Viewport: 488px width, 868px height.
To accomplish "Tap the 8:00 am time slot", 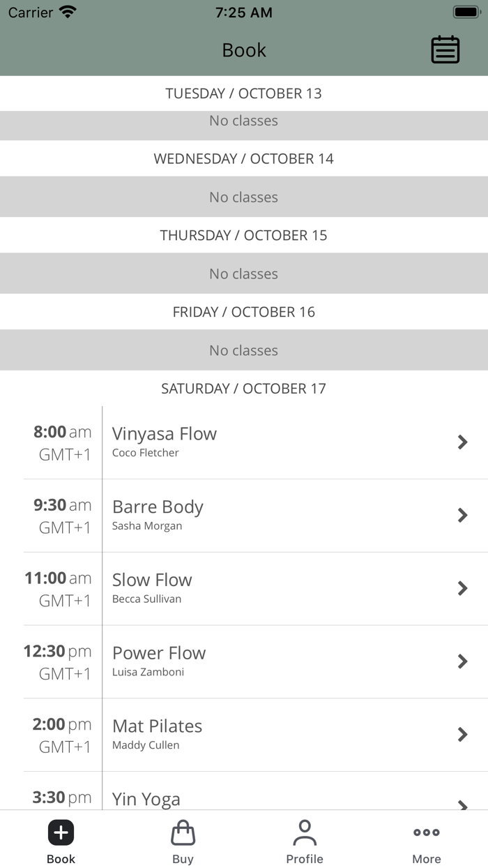I will point(62,432).
